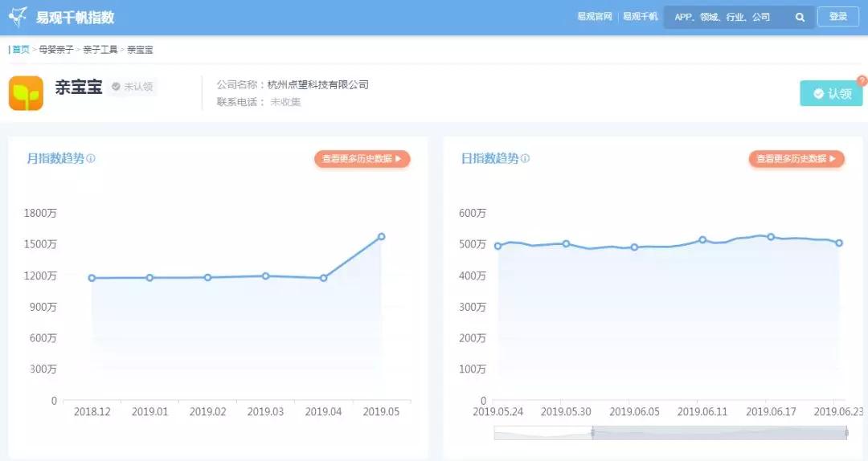View more history data for daily index
The image size is (868, 461).
tap(796, 159)
